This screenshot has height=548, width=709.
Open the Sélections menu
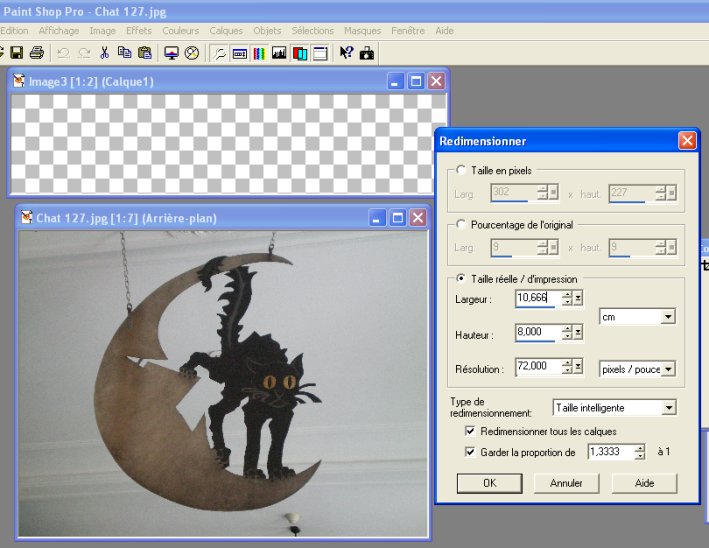(x=312, y=31)
